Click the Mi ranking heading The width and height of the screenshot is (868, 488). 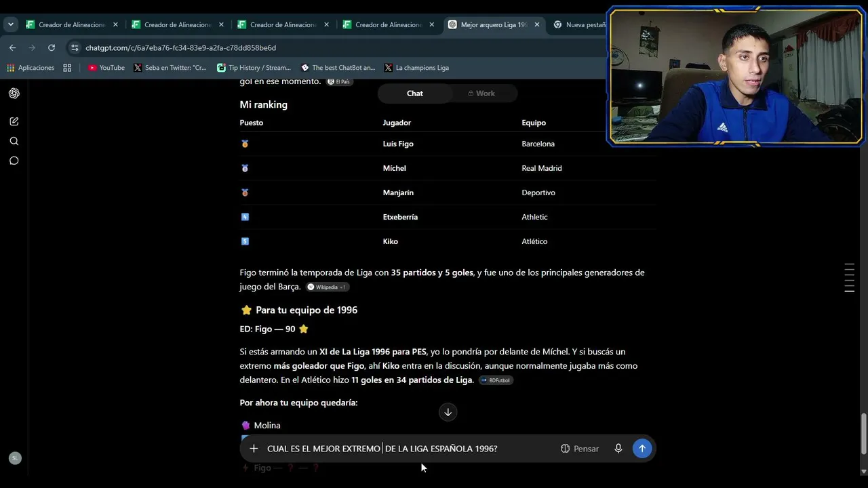click(x=263, y=104)
